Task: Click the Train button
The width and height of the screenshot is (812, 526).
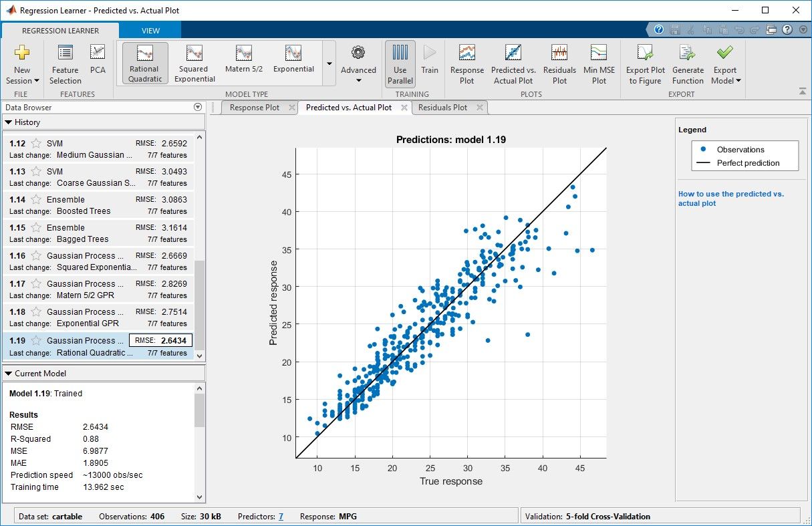Action: [430, 63]
